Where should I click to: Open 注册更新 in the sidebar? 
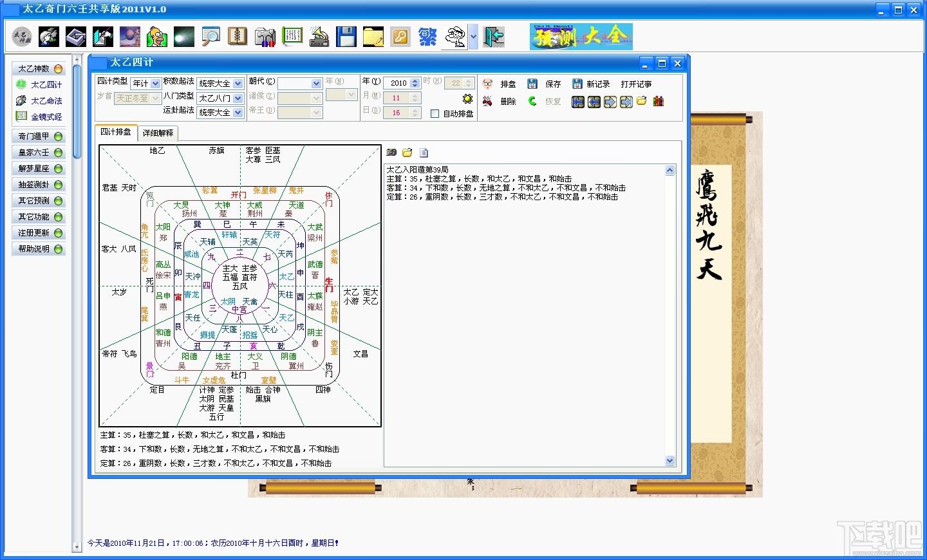[39, 233]
